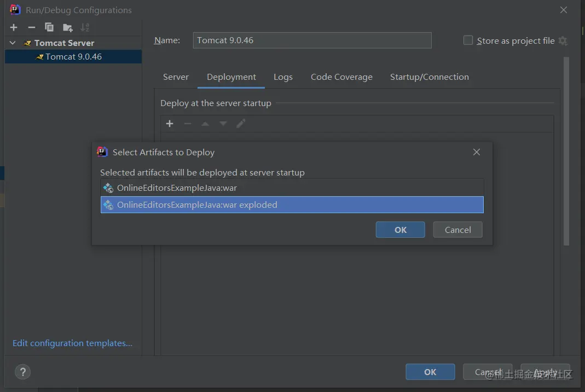Click the Add New Configuration plus icon
585x392 pixels.
[14, 27]
